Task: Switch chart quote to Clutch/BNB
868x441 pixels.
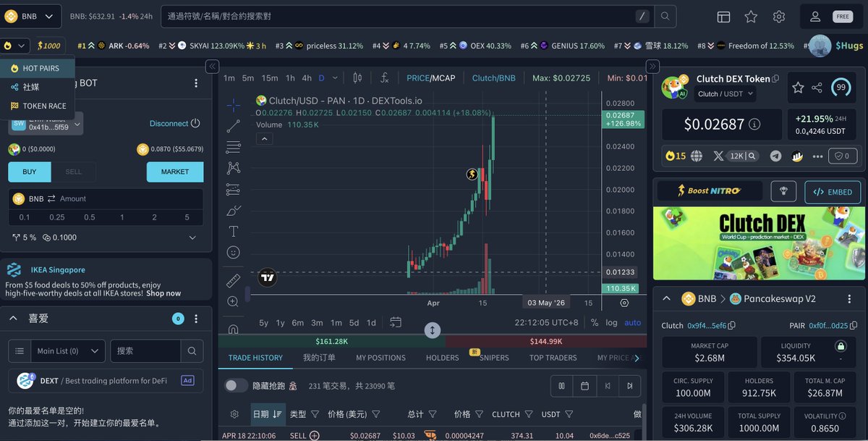Action: click(494, 77)
